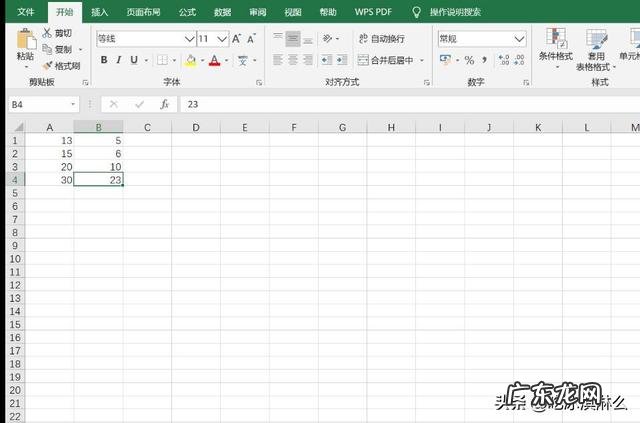
Task: Expand the underline style arrow
Action: 146,60
